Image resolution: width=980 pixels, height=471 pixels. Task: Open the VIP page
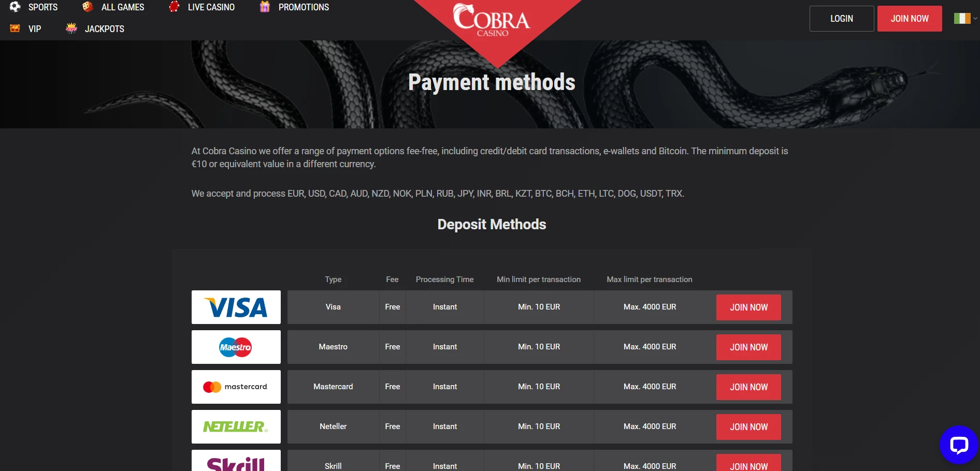[35, 29]
